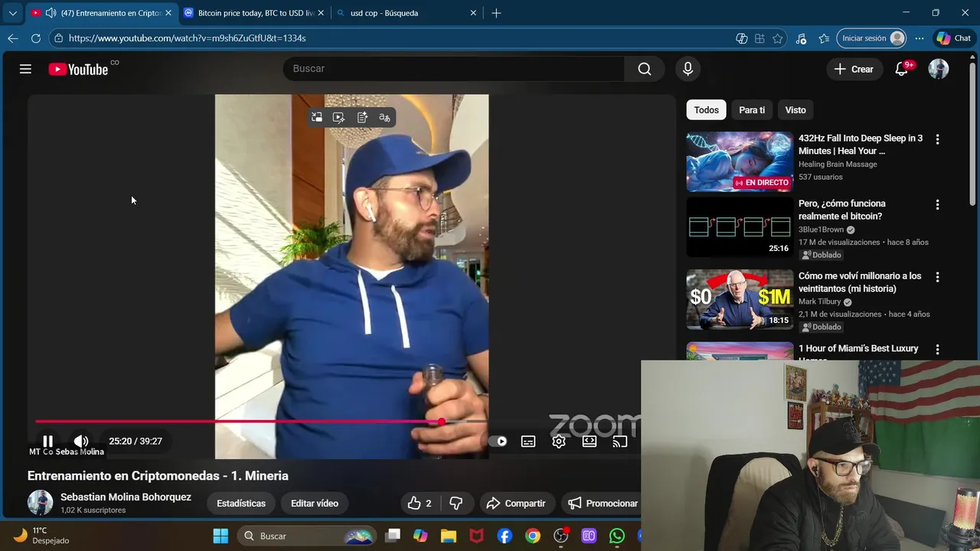Reload the current page
Screen dimensions: 980x551
36,38
